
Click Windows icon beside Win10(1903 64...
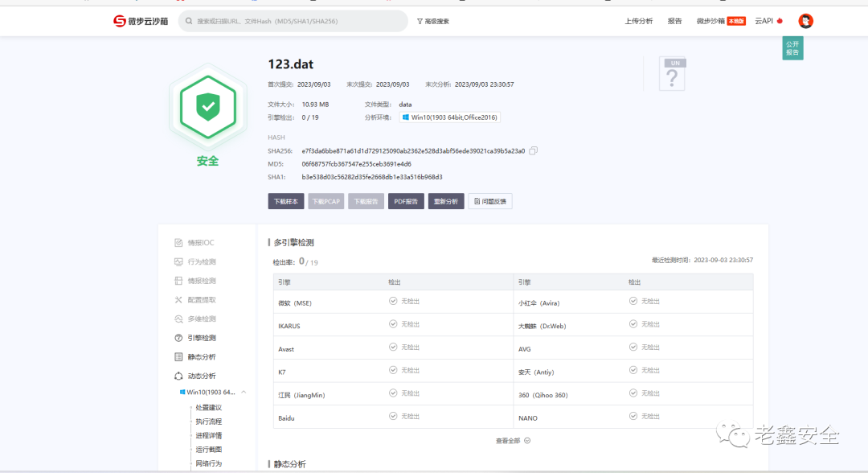click(182, 392)
